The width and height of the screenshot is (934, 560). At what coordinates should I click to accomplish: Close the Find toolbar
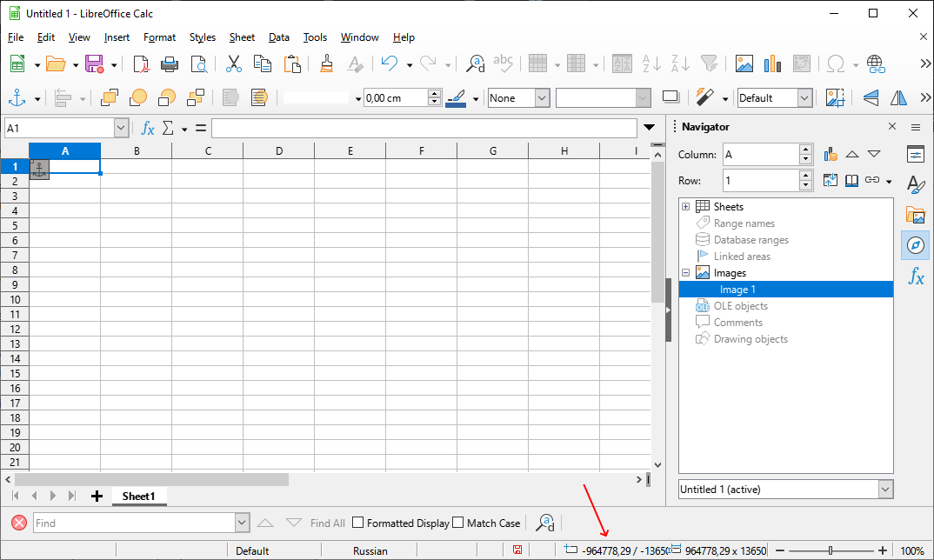tap(19, 523)
